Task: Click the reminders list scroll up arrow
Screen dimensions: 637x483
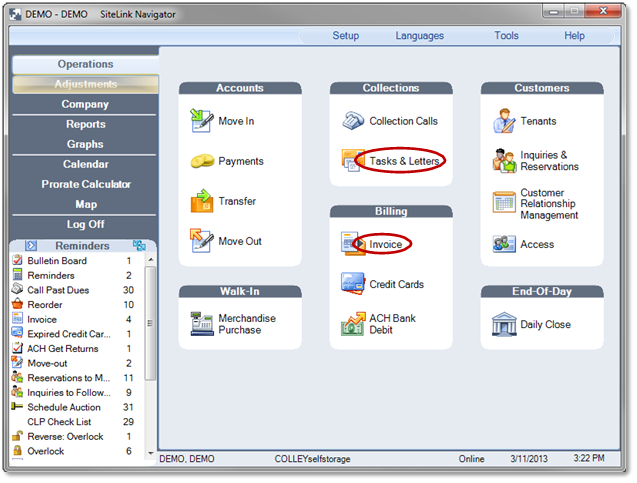Action: tap(151, 260)
